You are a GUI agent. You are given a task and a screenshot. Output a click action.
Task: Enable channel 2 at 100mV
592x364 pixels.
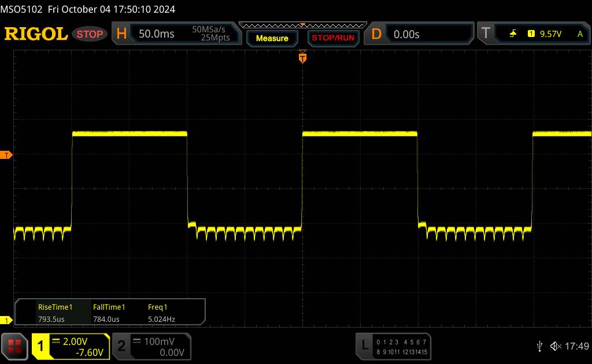150,346
